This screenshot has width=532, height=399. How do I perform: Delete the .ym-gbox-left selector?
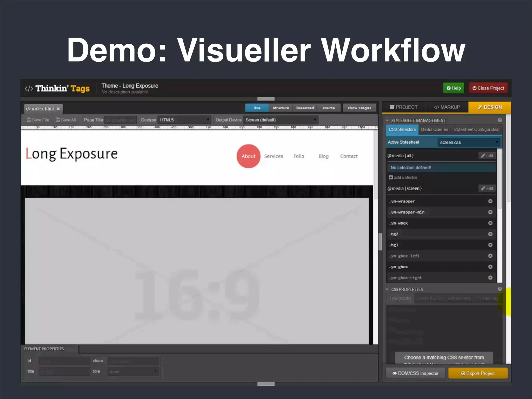pyautogui.click(x=490, y=256)
